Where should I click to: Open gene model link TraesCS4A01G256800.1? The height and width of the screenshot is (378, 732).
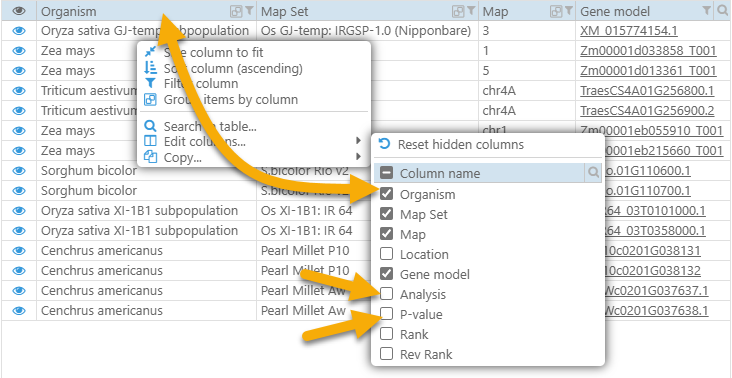647,91
